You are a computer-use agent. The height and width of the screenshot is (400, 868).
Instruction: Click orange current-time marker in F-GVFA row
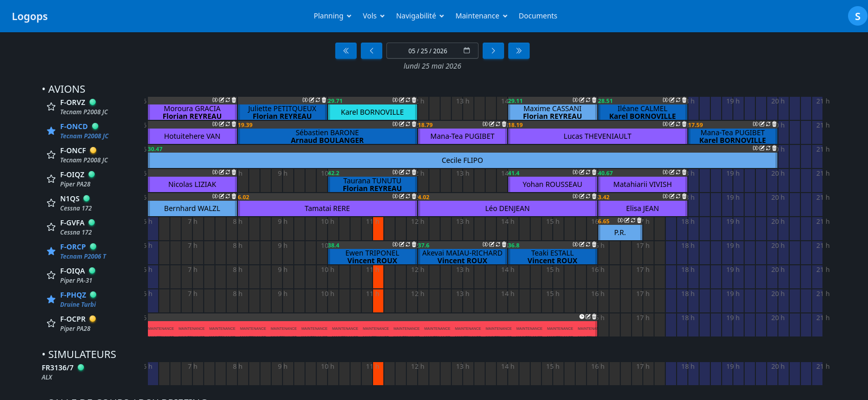point(378,228)
